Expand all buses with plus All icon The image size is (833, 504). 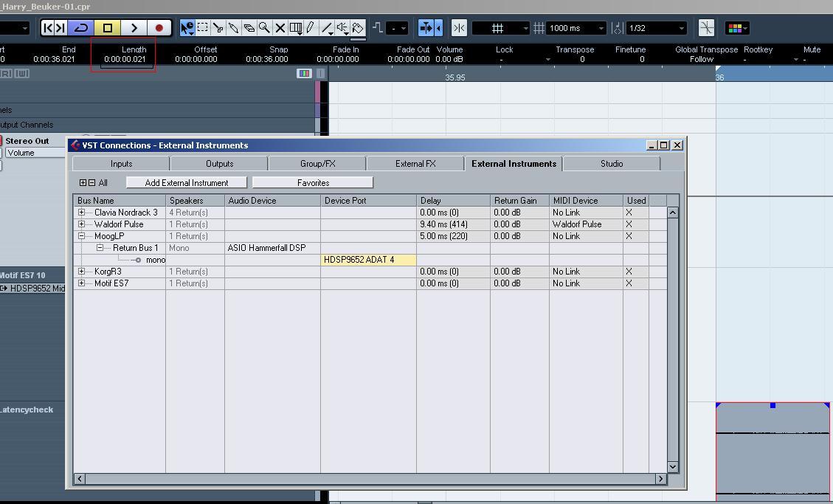[x=83, y=183]
